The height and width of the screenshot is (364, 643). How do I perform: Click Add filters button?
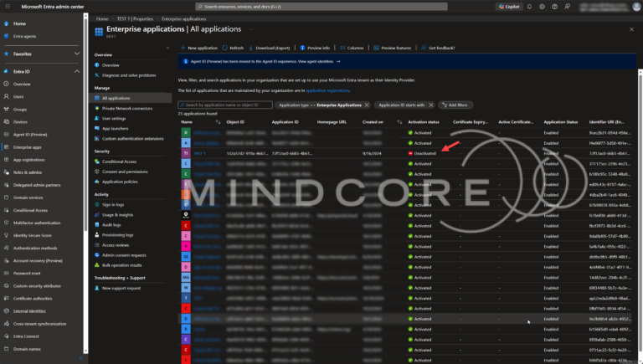tap(455, 105)
